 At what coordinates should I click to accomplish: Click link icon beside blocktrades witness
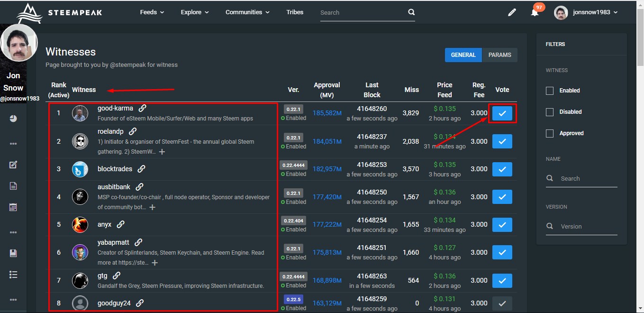141,169
